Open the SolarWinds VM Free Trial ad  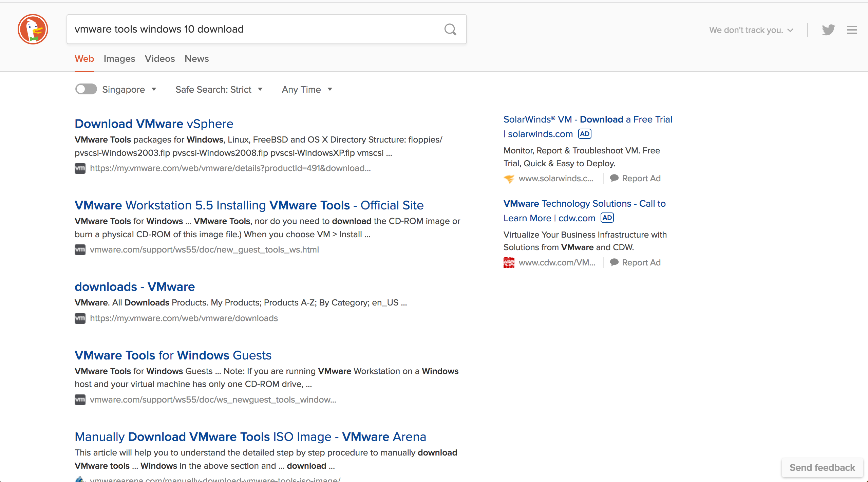tap(588, 127)
